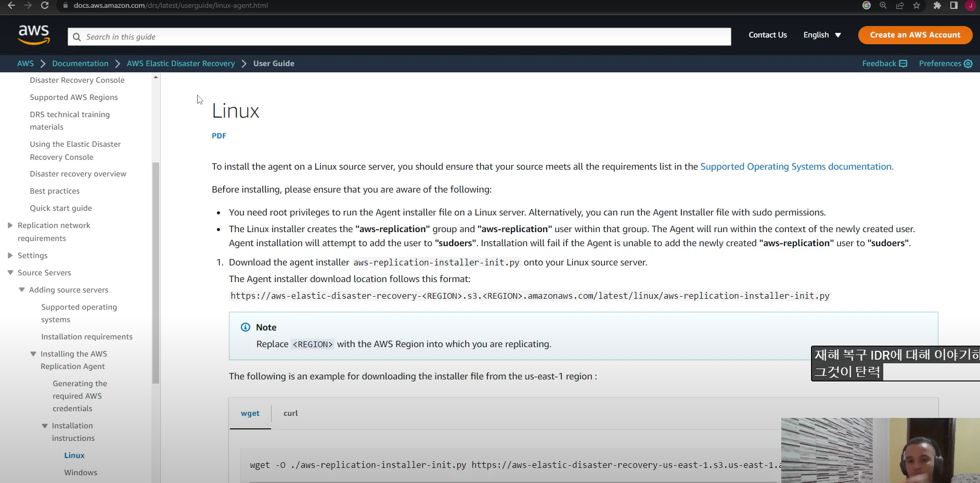This screenshot has height=483, width=980.
Task: Open Disaster Recovery Console in sidebar
Action: click(x=77, y=80)
